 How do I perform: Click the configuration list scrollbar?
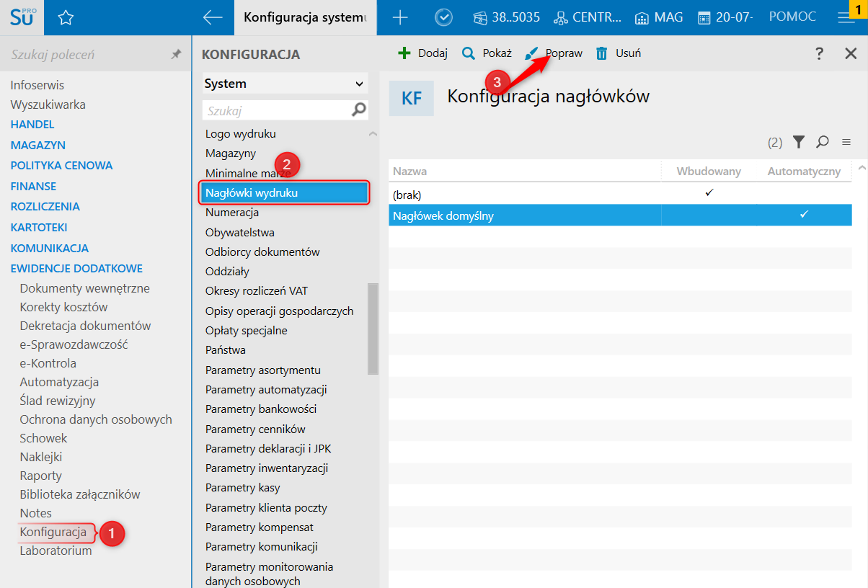373,328
